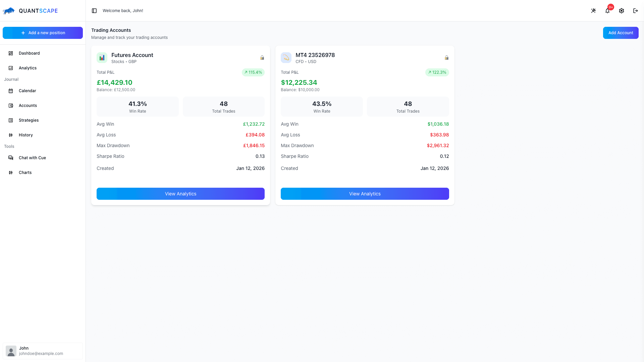The image size is (644, 362).
Task: Click the logout icon at top right
Action: pyautogui.click(x=635, y=11)
